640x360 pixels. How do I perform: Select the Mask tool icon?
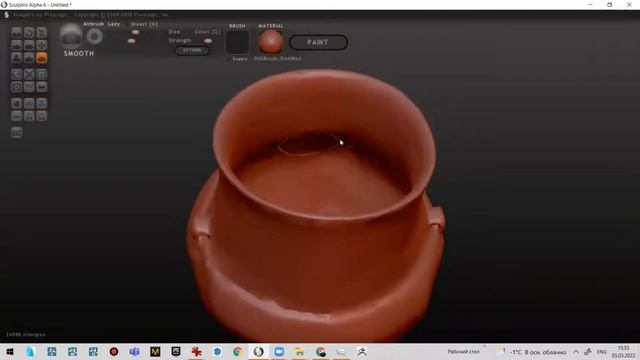click(x=16, y=87)
